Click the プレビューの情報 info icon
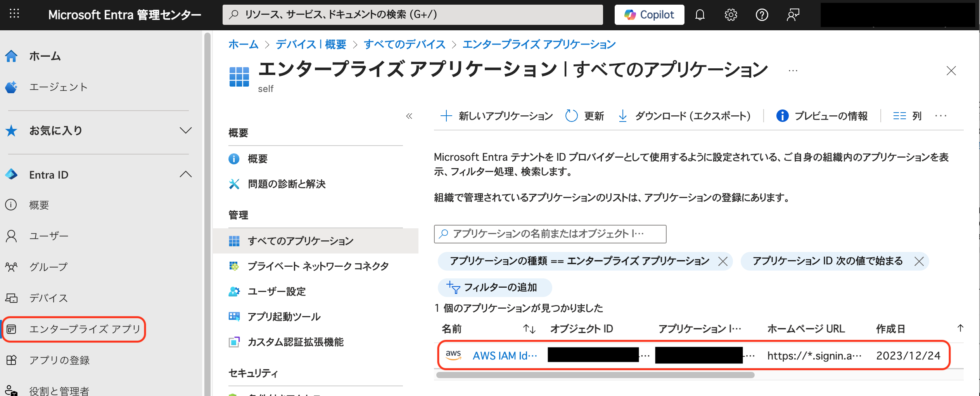Screen dimensions: 980x396 (782, 115)
